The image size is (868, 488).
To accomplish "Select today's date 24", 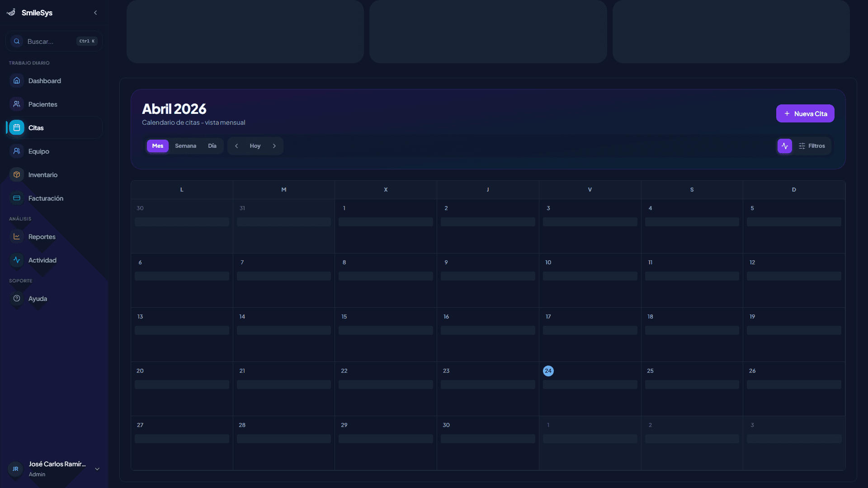I will [548, 371].
